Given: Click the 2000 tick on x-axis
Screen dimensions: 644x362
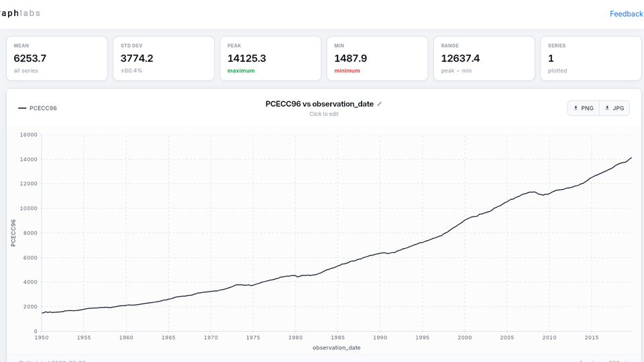Looking at the screenshot, I should (464, 338).
